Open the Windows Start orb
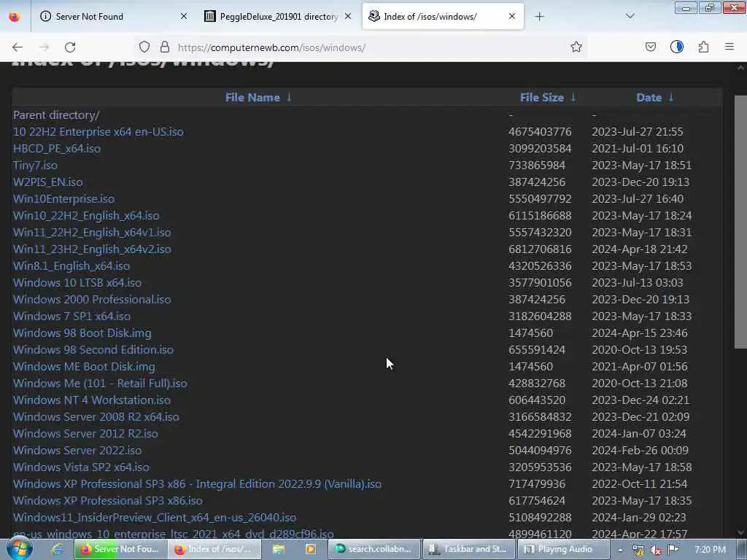Screen dimensions: 747x560 pyautogui.click(x=18, y=548)
